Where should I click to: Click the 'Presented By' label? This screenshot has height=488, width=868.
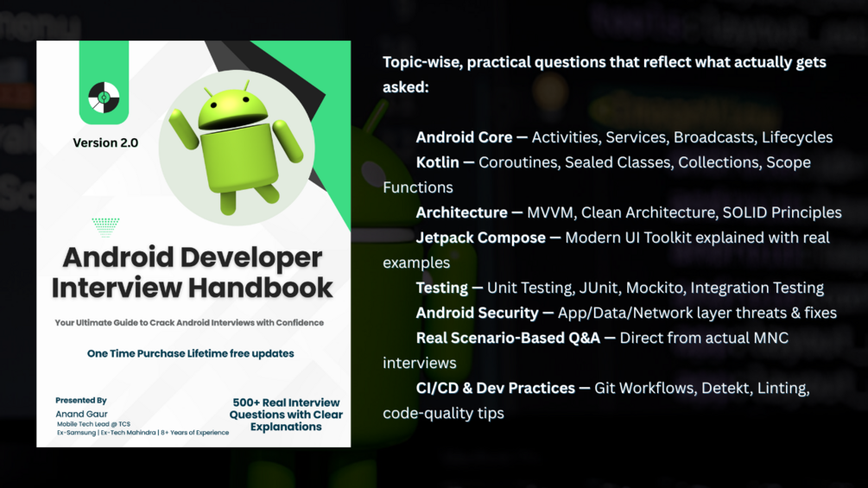tap(81, 400)
